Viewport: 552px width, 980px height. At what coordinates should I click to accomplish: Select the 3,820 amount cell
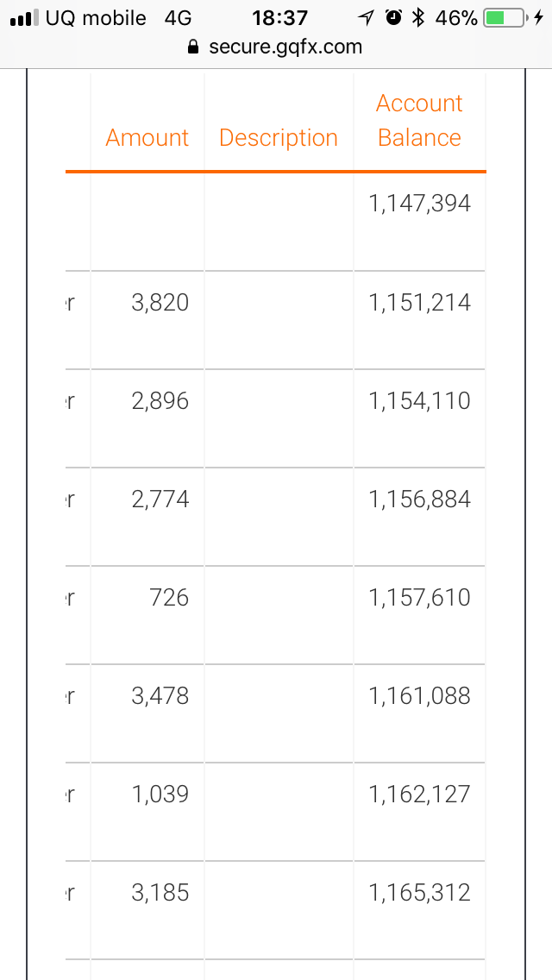[x=160, y=303]
